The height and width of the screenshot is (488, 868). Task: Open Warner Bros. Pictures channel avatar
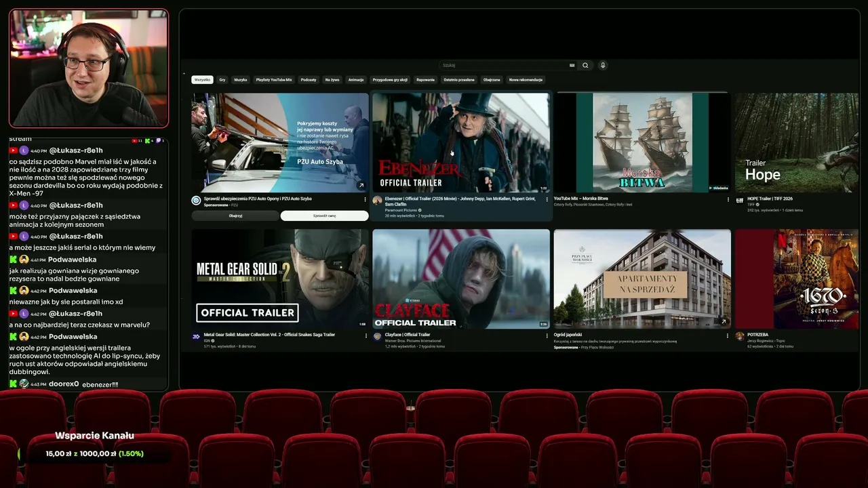click(377, 336)
